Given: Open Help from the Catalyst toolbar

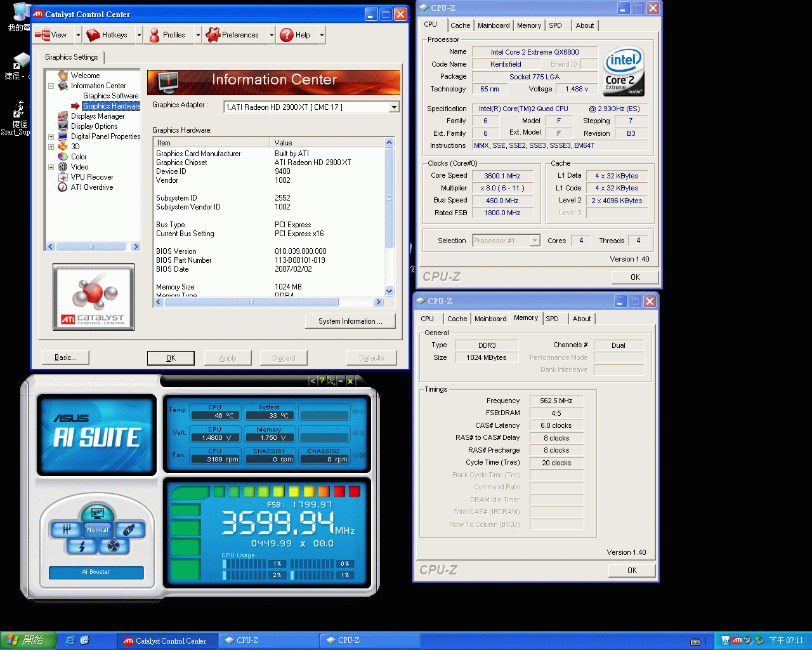Looking at the screenshot, I should tap(296, 35).
